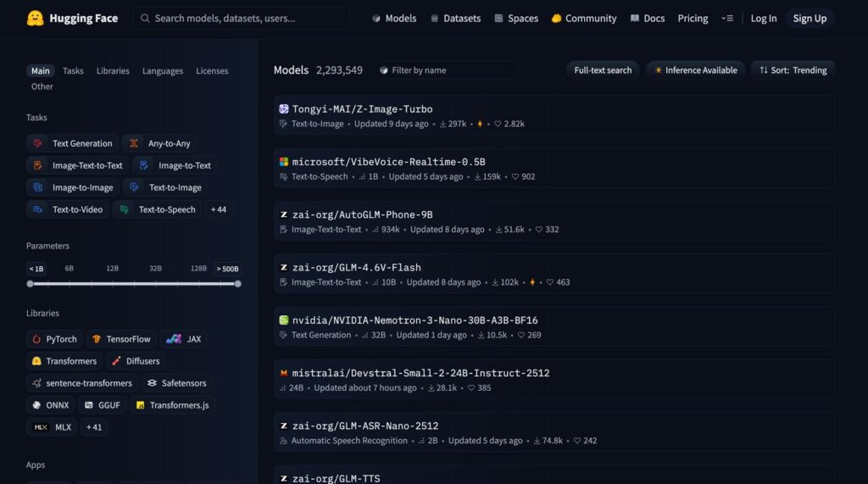Open the navigation overflow menu icon
Screen dimensions: 868x484
[726, 19]
